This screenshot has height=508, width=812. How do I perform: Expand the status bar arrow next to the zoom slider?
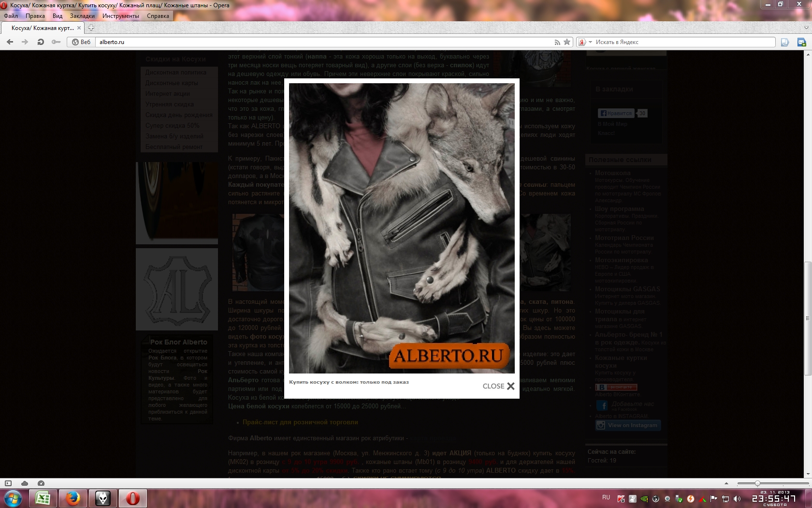coord(726,483)
